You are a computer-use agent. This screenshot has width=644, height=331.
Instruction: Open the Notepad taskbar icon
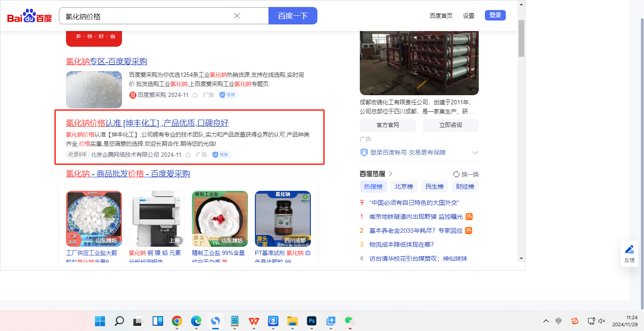point(235,321)
